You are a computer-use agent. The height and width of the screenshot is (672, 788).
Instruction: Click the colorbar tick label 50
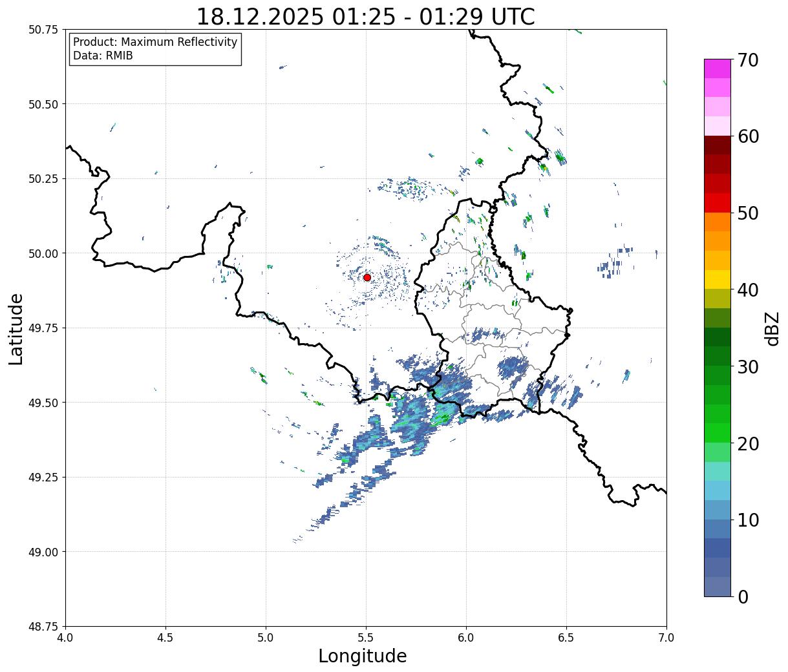(748, 213)
